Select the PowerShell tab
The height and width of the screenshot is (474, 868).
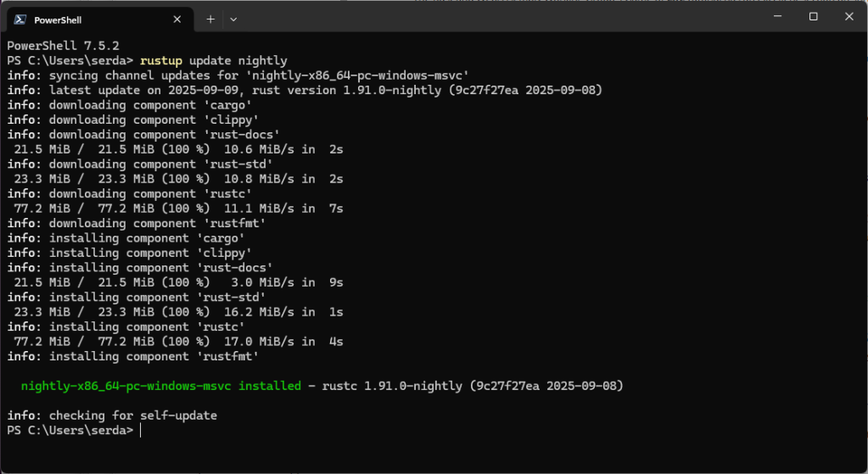tap(99, 20)
